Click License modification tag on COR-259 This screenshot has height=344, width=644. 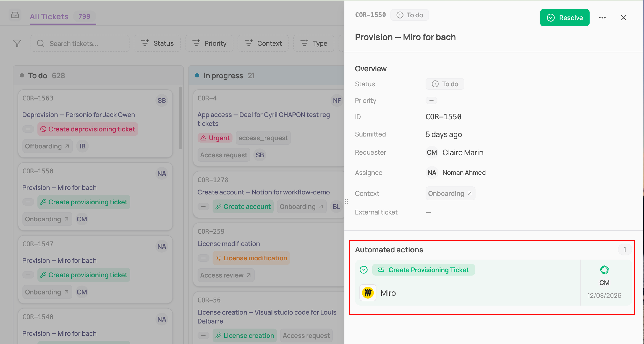[x=251, y=258]
